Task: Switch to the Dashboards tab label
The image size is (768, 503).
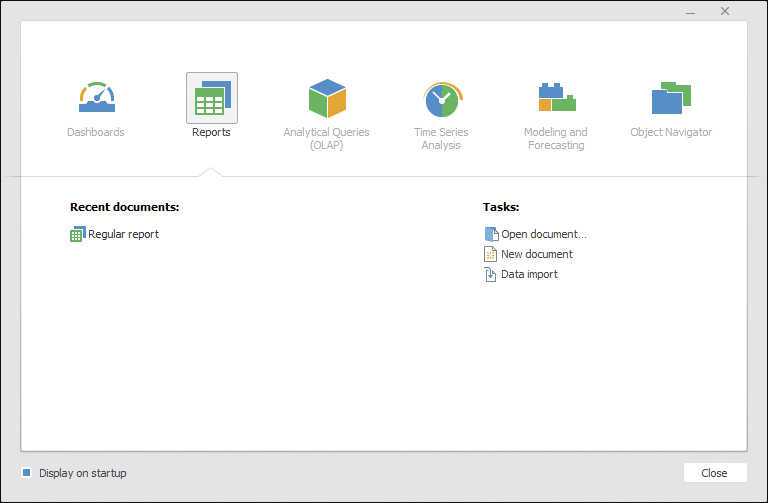Action: (x=96, y=132)
